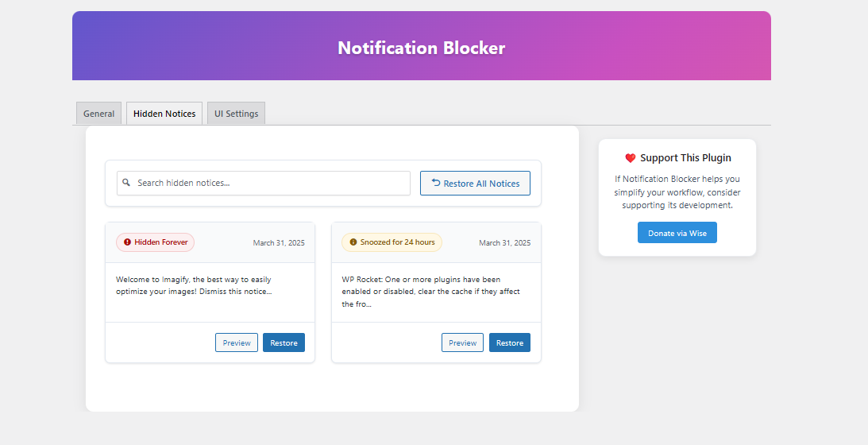The image size is (868, 445).
Task: Open the UI Settings tab
Action: tap(236, 114)
